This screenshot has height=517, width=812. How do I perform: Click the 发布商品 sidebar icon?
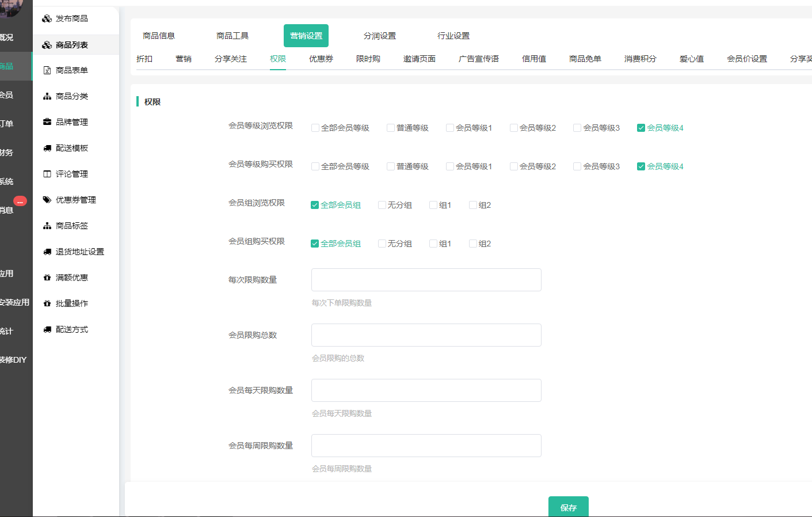click(47, 18)
